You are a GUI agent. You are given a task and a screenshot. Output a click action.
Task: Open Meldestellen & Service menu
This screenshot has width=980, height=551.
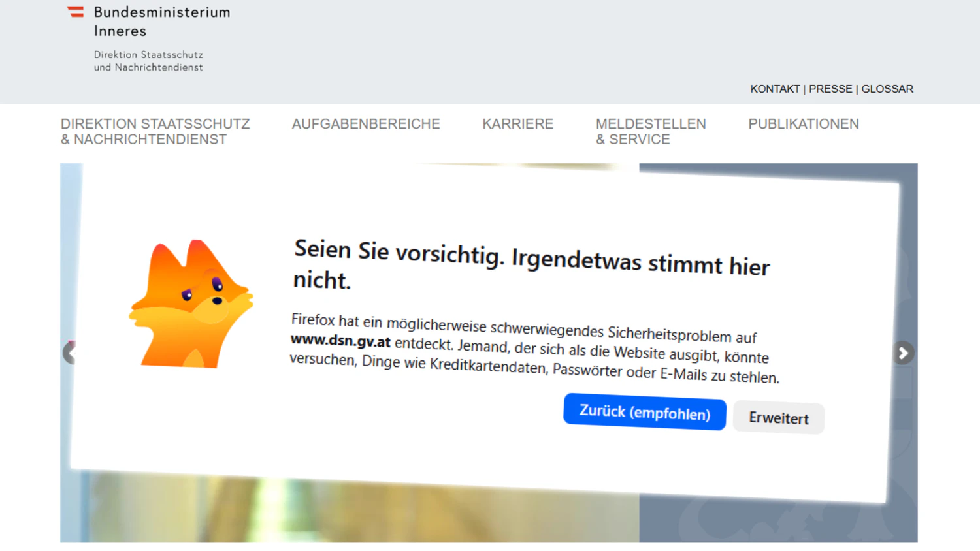pyautogui.click(x=651, y=132)
